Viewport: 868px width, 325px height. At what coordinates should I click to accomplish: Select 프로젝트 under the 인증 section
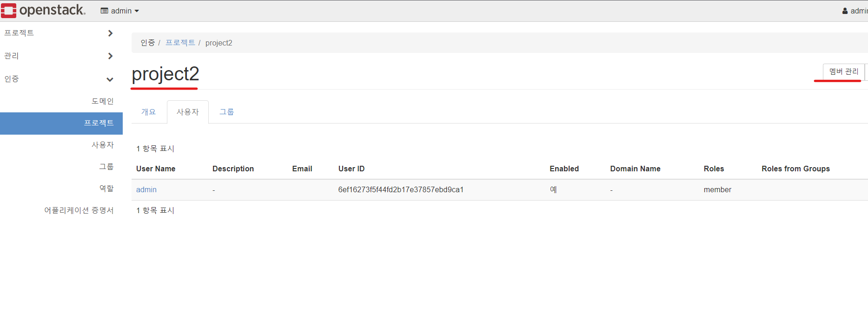click(x=99, y=123)
